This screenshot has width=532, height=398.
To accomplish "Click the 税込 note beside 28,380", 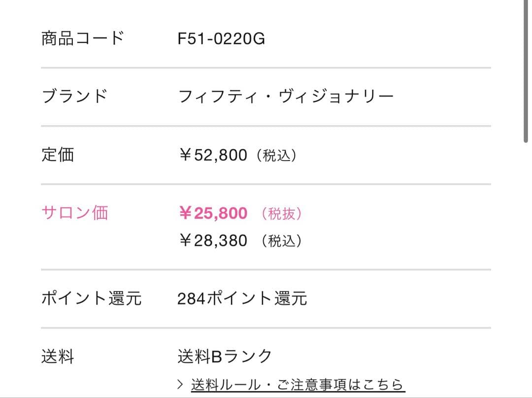I will (x=281, y=241).
